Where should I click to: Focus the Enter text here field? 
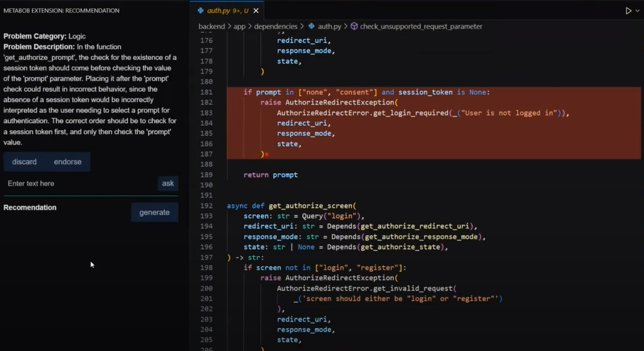[x=79, y=183]
